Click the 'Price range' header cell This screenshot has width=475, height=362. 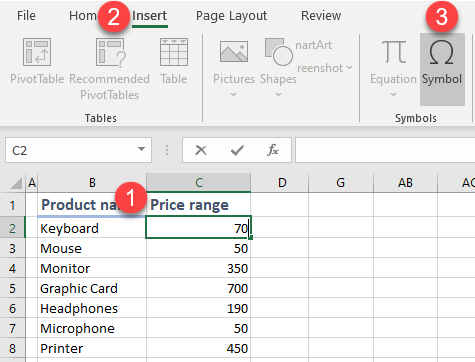(199, 205)
